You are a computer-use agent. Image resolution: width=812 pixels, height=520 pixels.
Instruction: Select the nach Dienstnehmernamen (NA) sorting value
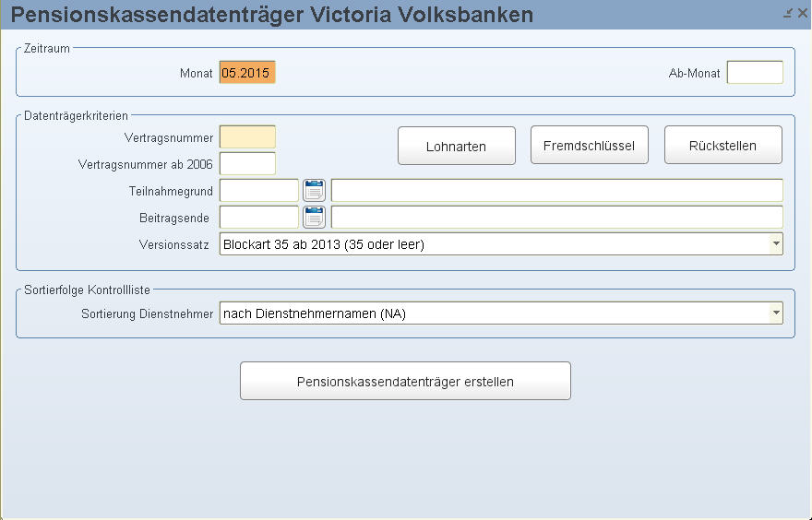[x=501, y=313]
